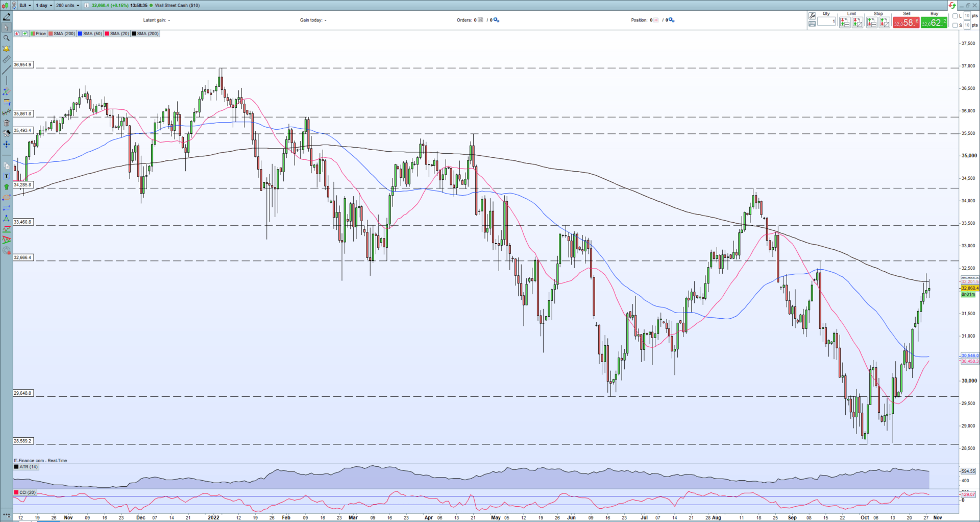Click the Wall Street Cash ($10) title

click(177, 5)
